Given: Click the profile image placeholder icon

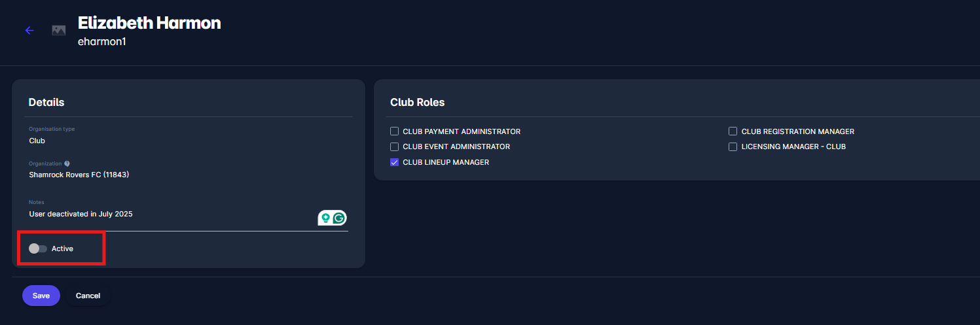Looking at the screenshot, I should point(59,30).
